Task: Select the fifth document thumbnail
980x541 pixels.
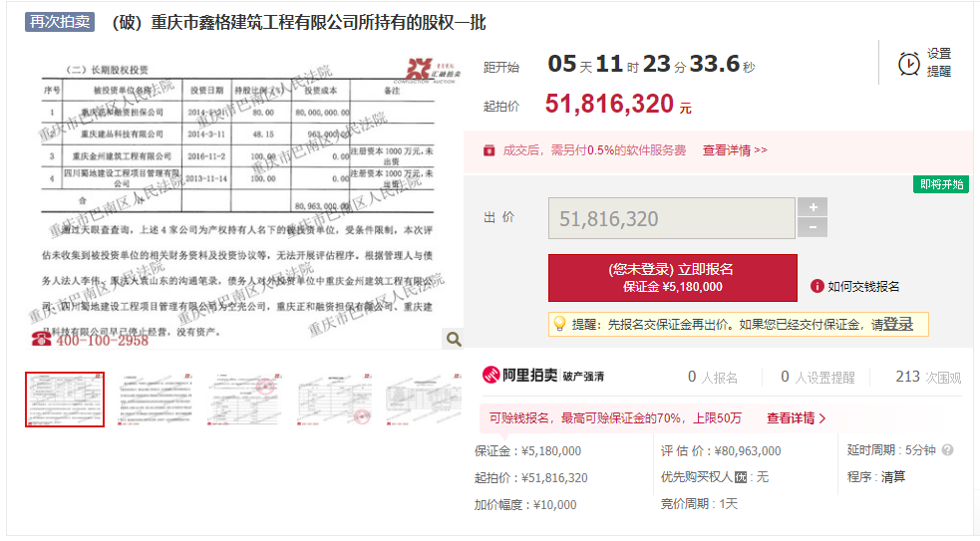Action: point(423,400)
